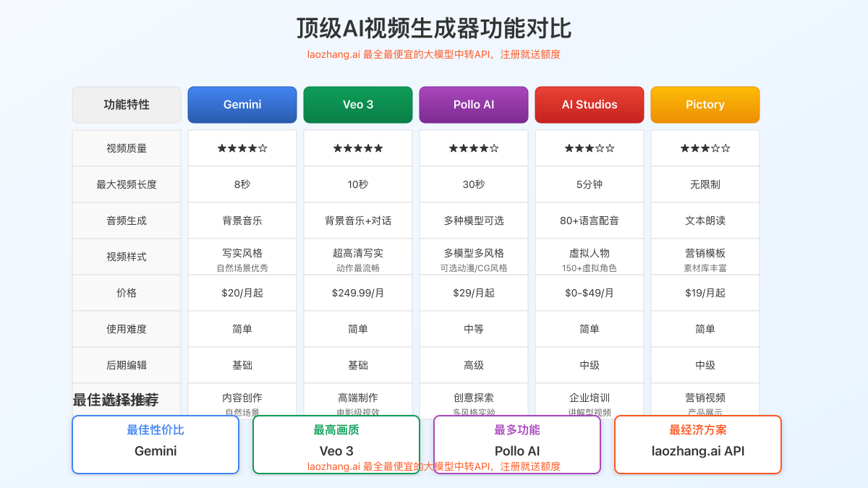This screenshot has width=868, height=488.
Task: Click the 30秒 max length cell
Action: [474, 184]
